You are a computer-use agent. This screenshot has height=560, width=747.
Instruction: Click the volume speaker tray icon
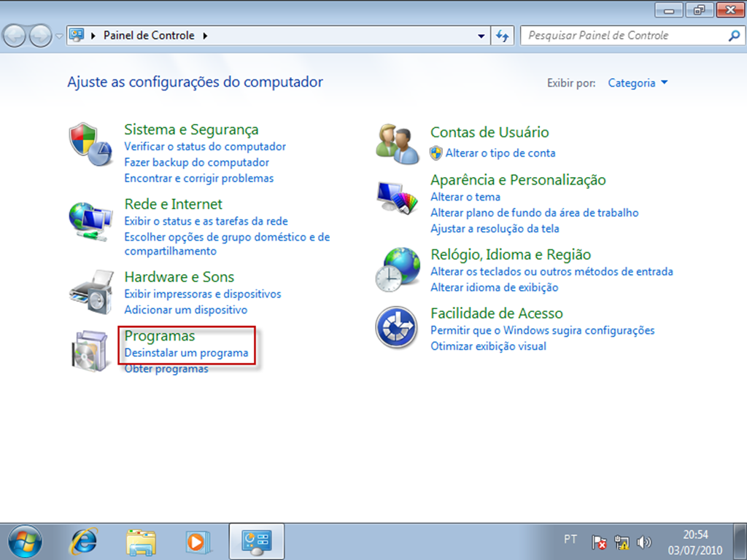[643, 542]
